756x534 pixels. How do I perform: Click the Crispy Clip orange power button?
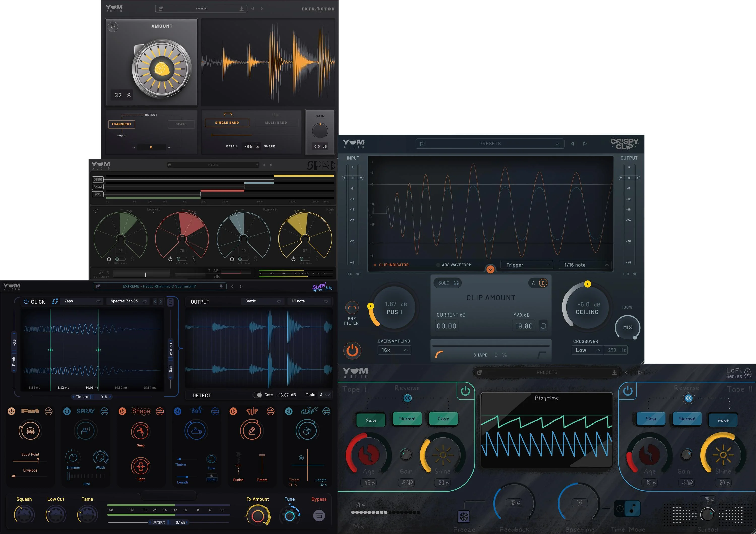point(352,350)
